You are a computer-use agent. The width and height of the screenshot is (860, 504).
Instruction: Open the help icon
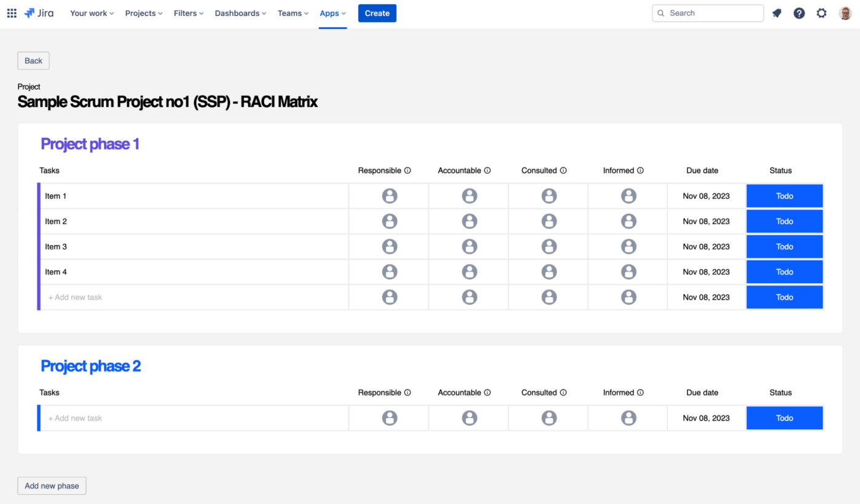click(799, 13)
